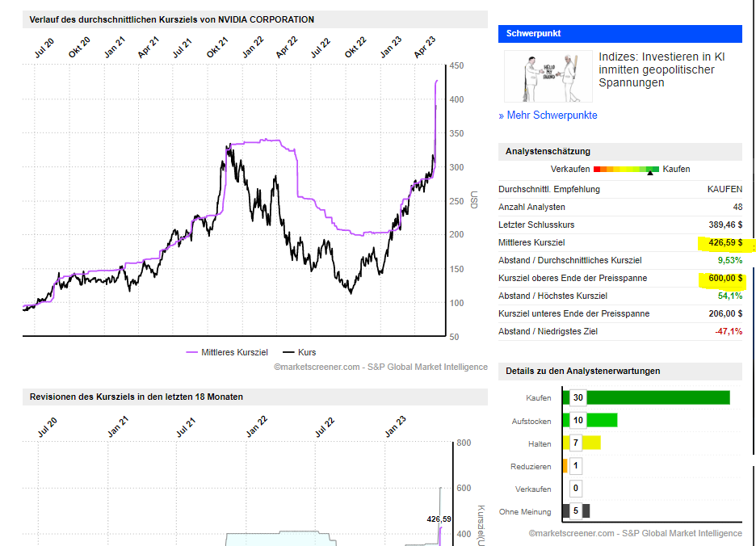Open the Indizes: Investieren in KI article
This screenshot has height=546, width=756.
pyautogui.click(x=661, y=69)
